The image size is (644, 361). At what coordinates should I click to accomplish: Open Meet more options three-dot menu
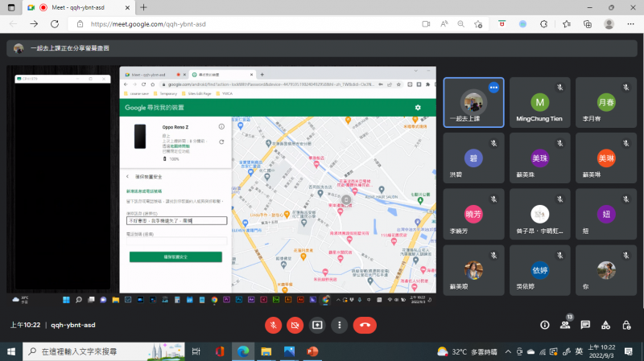coord(339,326)
